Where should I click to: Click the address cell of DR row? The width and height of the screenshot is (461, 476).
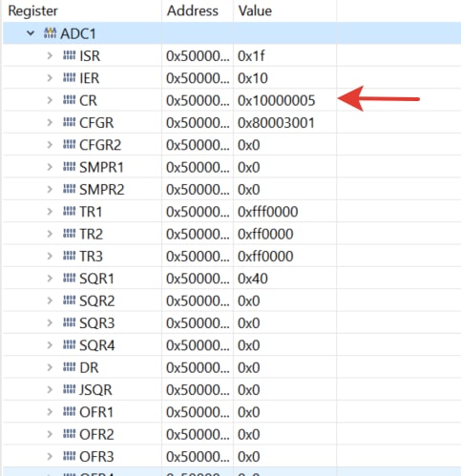coord(198,367)
